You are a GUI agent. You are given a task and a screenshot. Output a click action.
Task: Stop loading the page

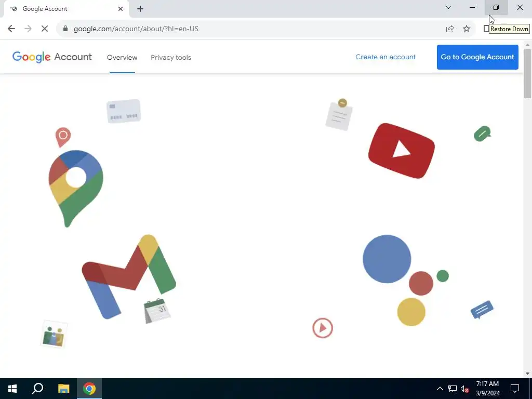(45, 29)
